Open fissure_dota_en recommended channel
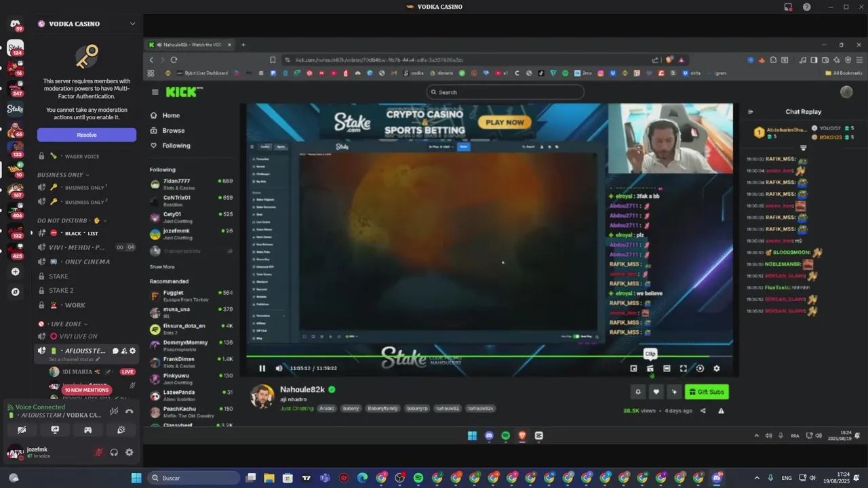868x488 pixels. click(x=191, y=328)
